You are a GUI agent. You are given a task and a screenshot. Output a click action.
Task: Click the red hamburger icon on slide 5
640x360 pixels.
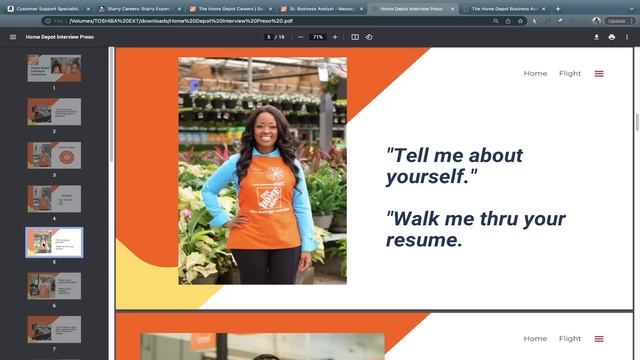[x=599, y=73]
